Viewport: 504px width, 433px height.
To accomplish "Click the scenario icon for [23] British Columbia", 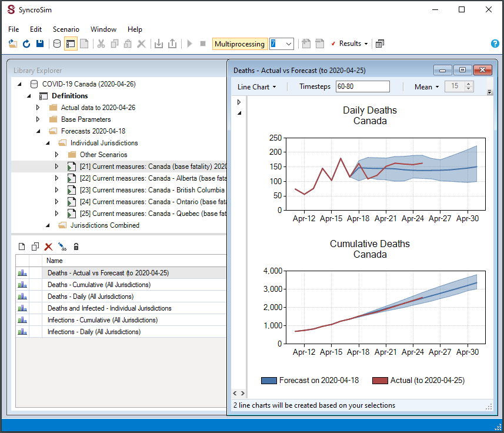I will [x=72, y=190].
